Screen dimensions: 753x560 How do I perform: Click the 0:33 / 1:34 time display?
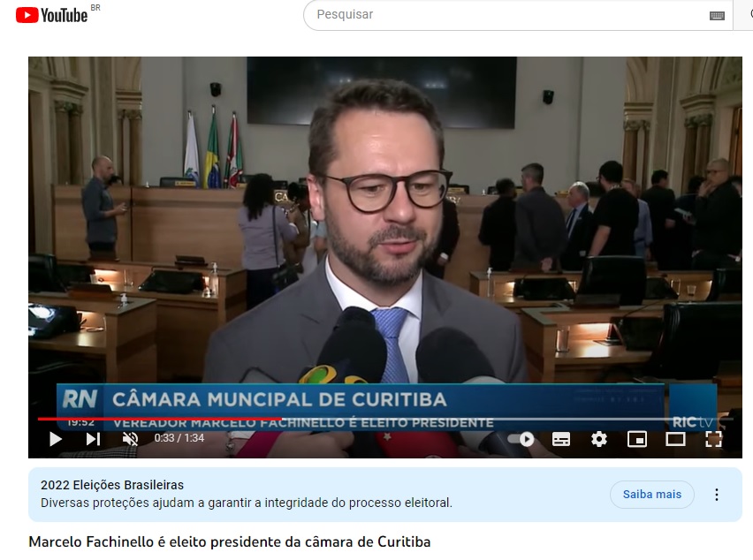[x=179, y=438]
